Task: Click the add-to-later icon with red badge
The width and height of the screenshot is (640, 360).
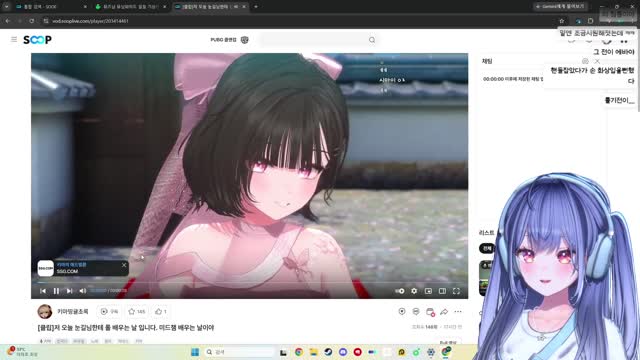Action: click(430, 312)
